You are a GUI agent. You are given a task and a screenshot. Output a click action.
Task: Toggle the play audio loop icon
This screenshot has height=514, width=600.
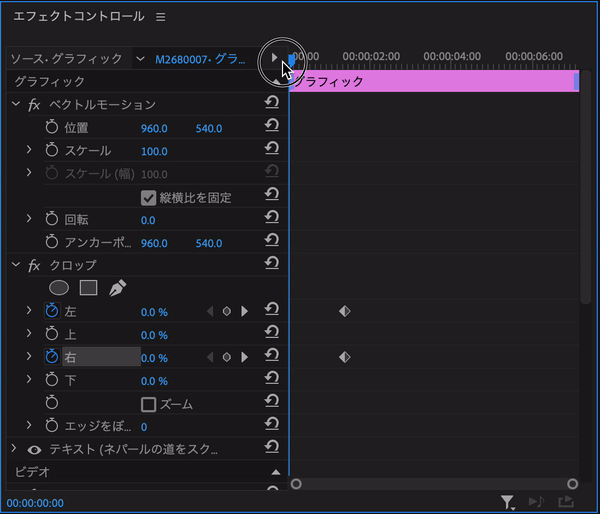[x=536, y=502]
